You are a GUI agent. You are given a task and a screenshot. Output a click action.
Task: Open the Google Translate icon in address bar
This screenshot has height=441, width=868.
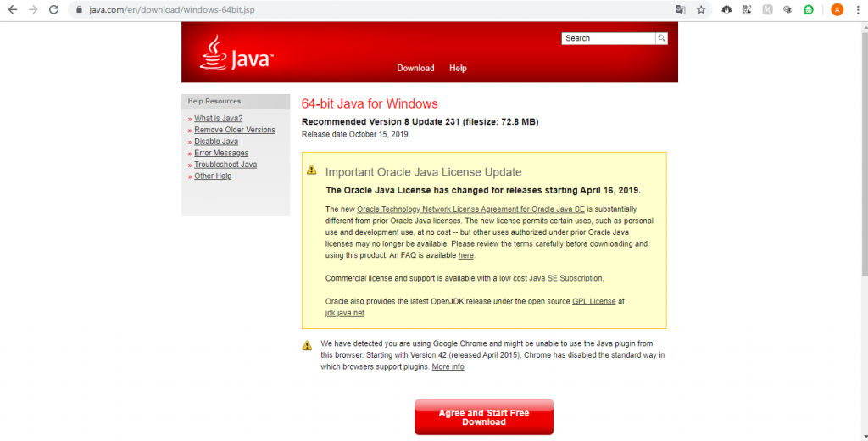681,9
